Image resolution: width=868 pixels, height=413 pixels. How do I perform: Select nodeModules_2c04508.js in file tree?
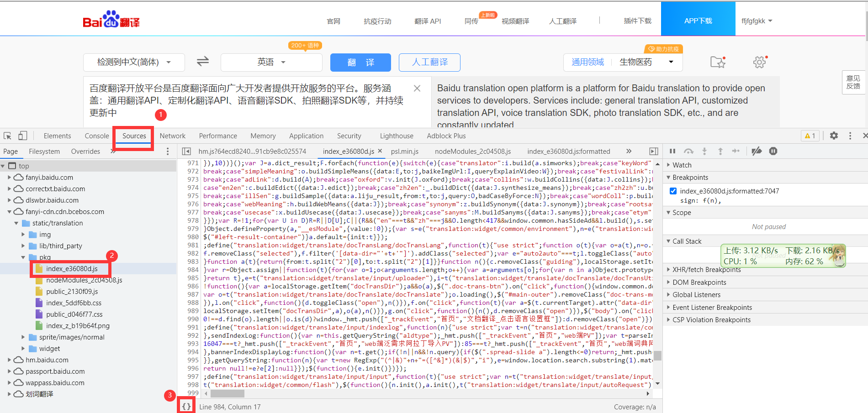coord(84,280)
